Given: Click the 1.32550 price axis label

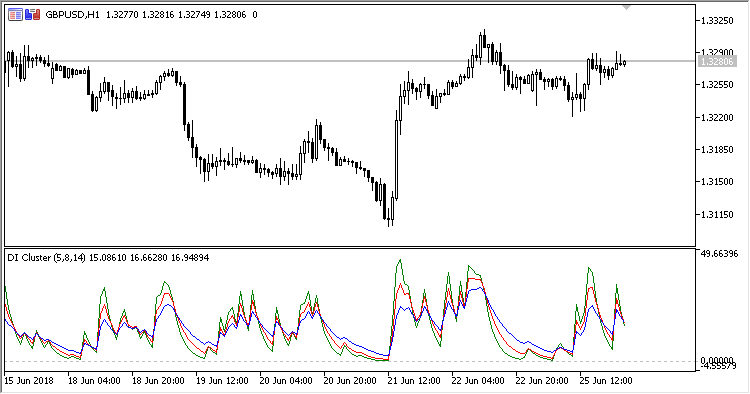Looking at the screenshot, I should point(717,85).
